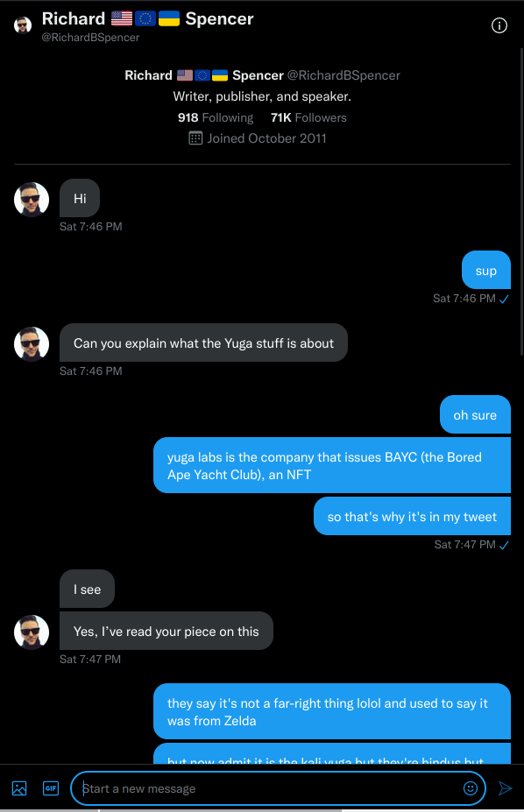Select the 'Hi' message bubble
Screen dimensions: 524x812
tap(79, 198)
